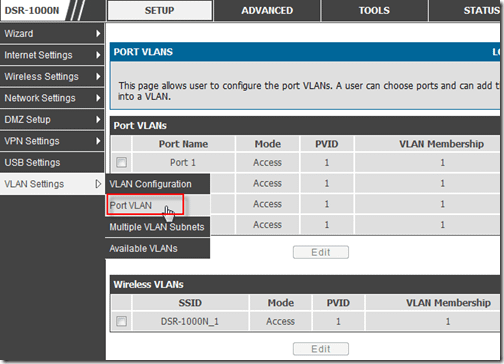Tick the DSR-1000N_1 SSID checkbox
Image resolution: width=504 pixels, height=364 pixels.
pos(121,321)
